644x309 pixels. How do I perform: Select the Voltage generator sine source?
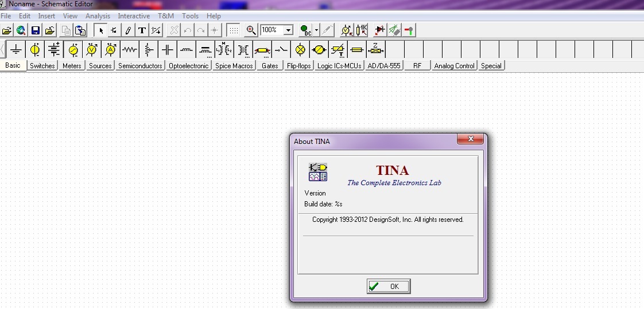pyautogui.click(x=73, y=50)
